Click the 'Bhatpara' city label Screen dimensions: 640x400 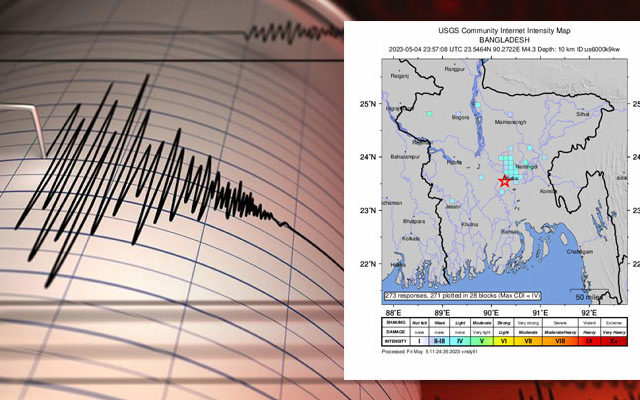click(414, 222)
